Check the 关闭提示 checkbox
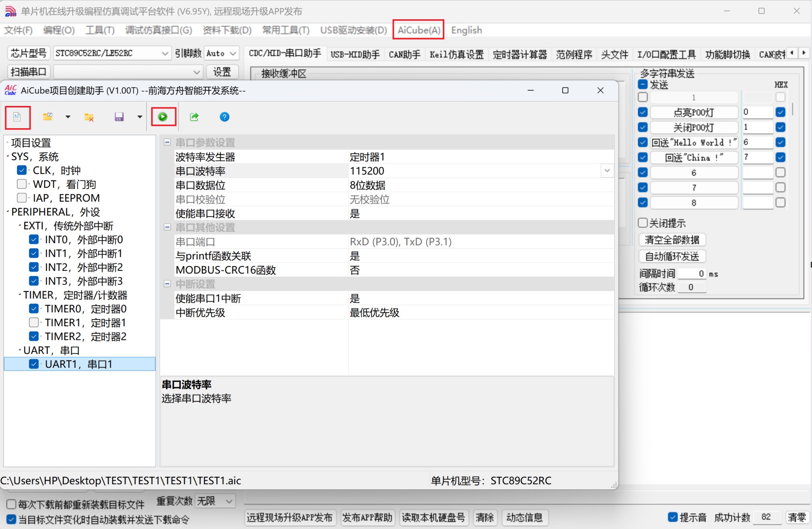This screenshot has height=529, width=812. pyautogui.click(x=643, y=222)
